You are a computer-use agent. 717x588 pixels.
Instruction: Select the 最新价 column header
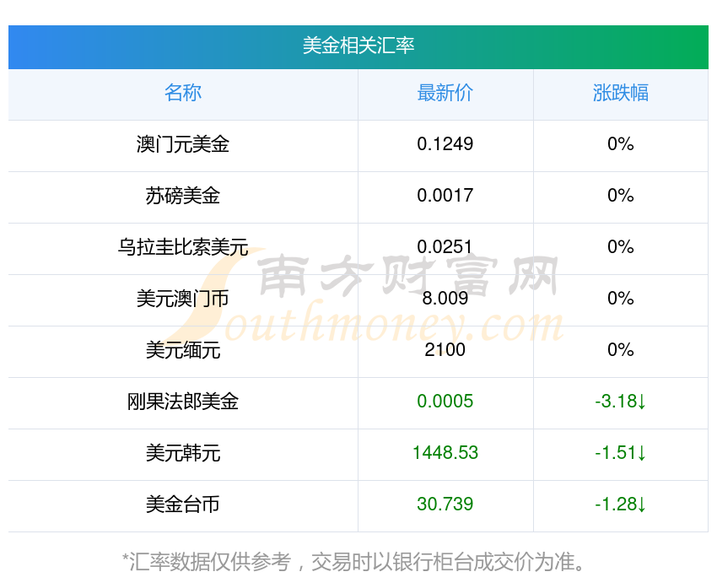tap(445, 93)
